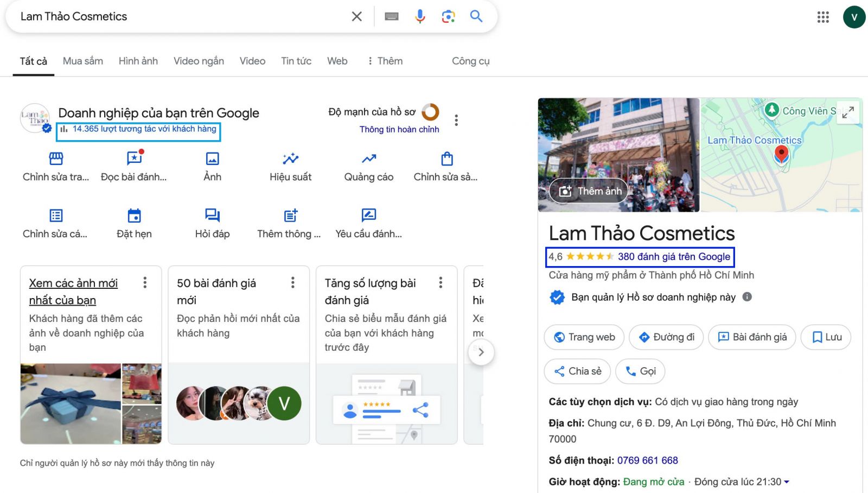Switch to the Mua sắm tab
Viewport: 868px width, 493px height.
click(83, 61)
